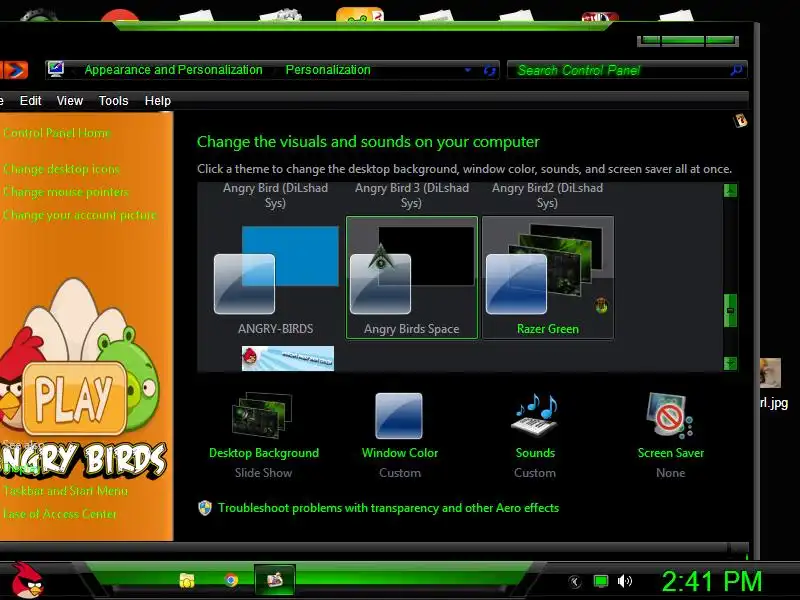
Task: Launch Chrome from the taskbar
Action: point(231,580)
